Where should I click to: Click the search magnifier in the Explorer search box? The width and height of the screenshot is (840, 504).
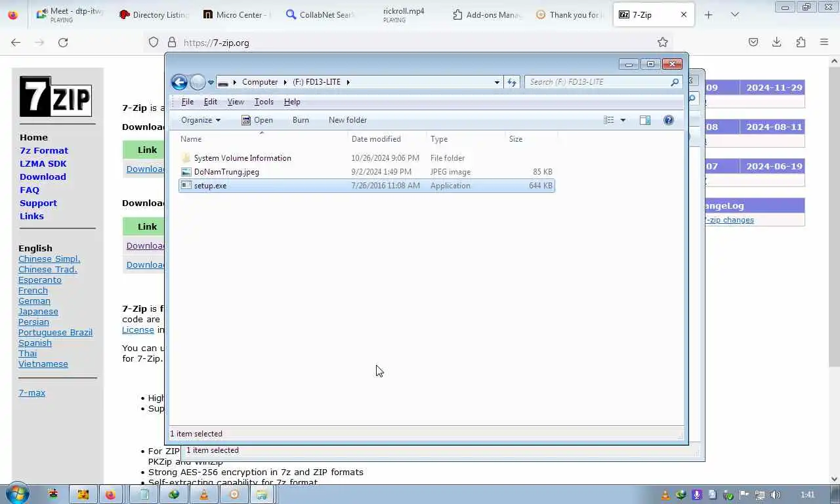[675, 82]
